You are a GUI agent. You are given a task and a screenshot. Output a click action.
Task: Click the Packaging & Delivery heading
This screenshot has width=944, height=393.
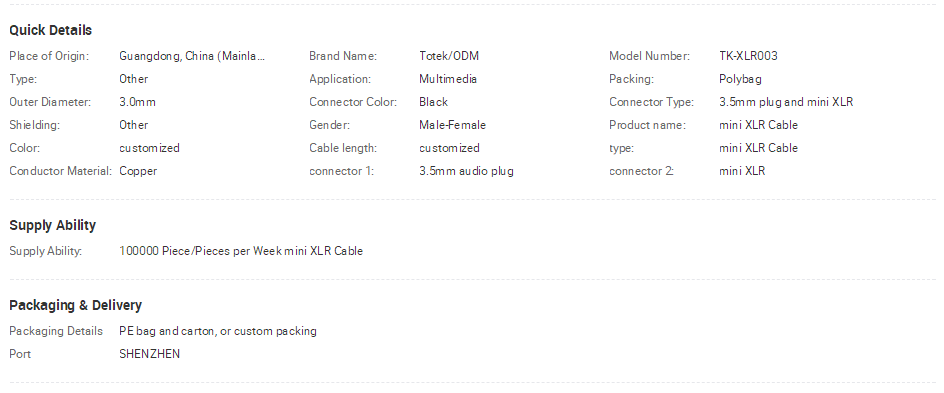point(75,305)
